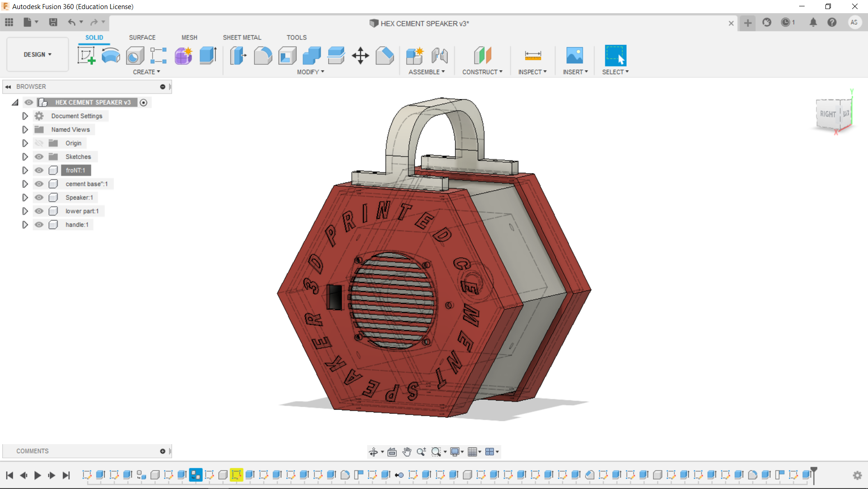Show the hidden Origin folder

tap(39, 143)
